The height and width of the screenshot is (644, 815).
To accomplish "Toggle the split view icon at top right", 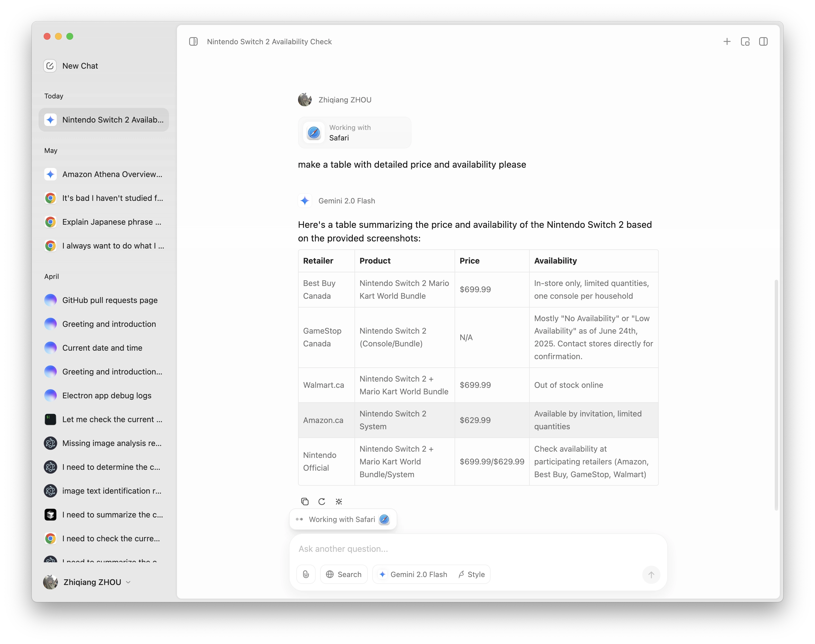I will coord(763,41).
